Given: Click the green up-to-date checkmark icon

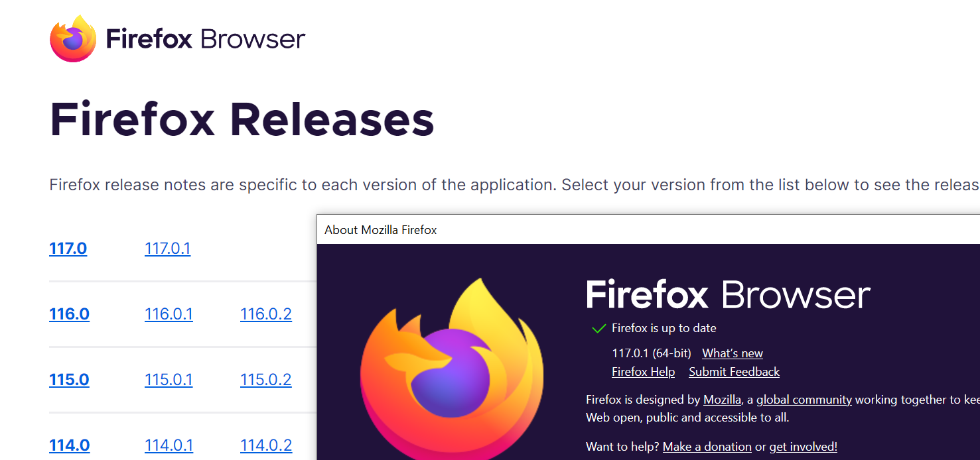Looking at the screenshot, I should 598,328.
